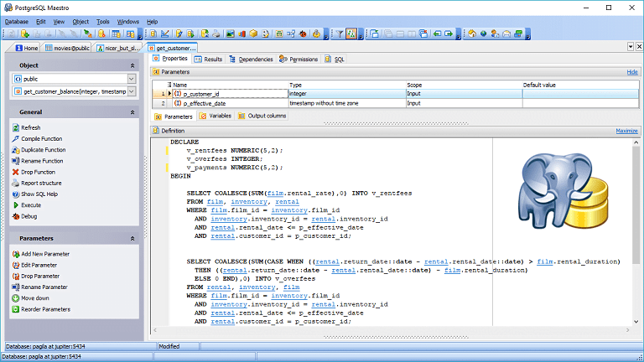The image size is (644, 362).
Task: Click the SQL script lightning toolbar icon
Action: pos(179,34)
